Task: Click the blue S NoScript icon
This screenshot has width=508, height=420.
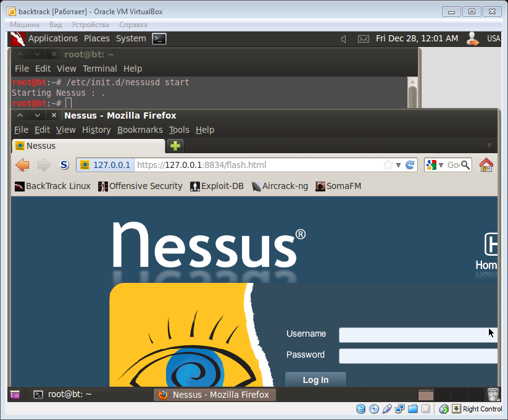Action: click(x=64, y=165)
